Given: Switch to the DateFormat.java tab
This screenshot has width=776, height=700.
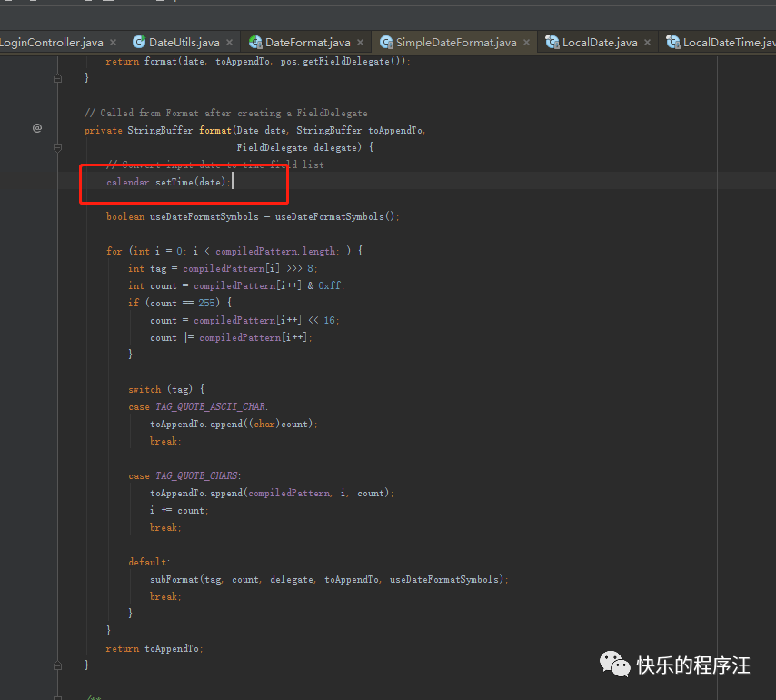Looking at the screenshot, I should [307, 43].
